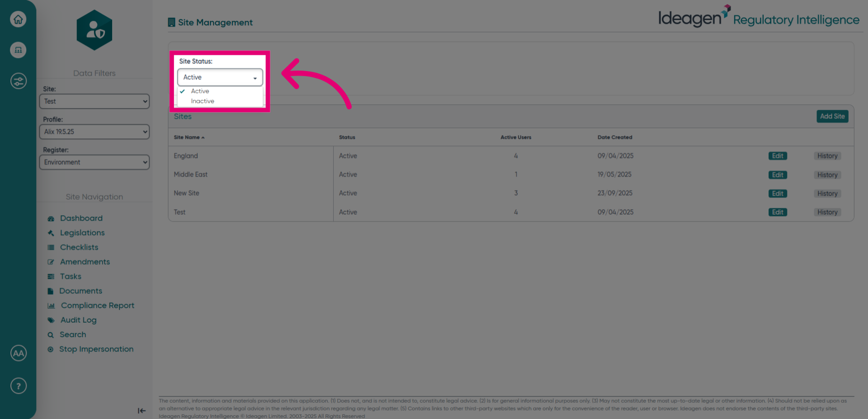Image resolution: width=868 pixels, height=419 pixels.
Task: Click the Audit Log tags icon
Action: [x=51, y=320]
